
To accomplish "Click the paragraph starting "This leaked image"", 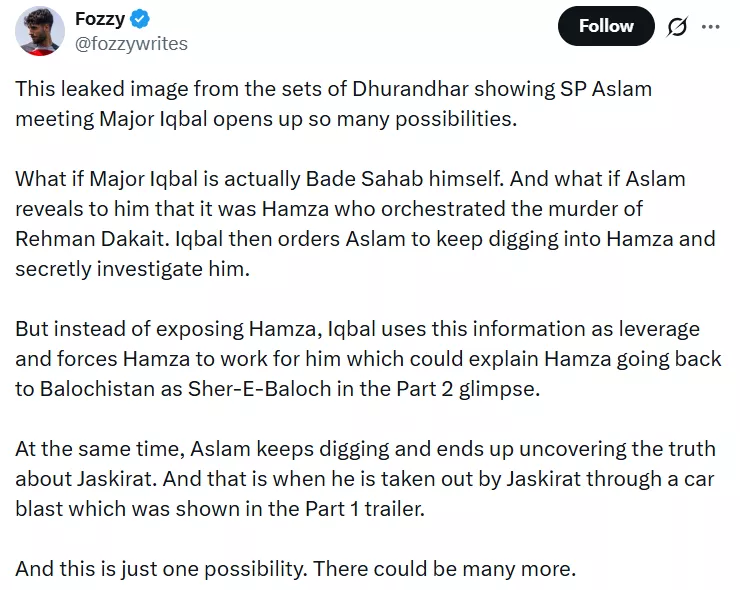I will pos(333,103).
